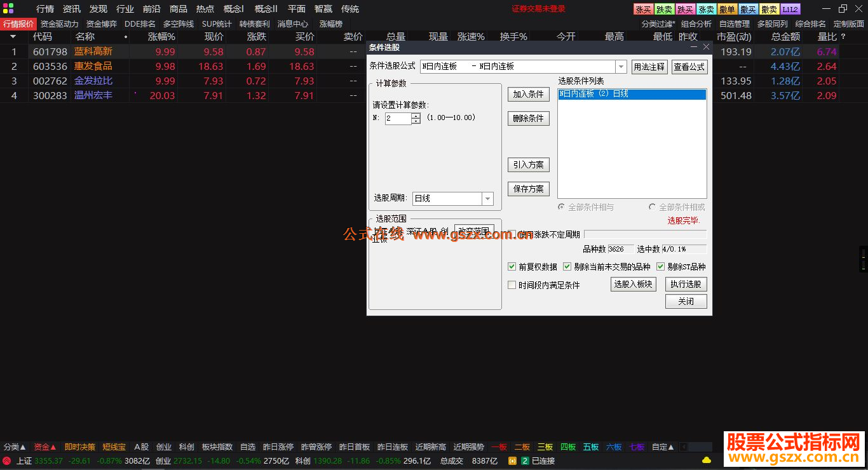Screen dimensions: 868x470
Task: Open the 发现 menu
Action: click(98, 9)
